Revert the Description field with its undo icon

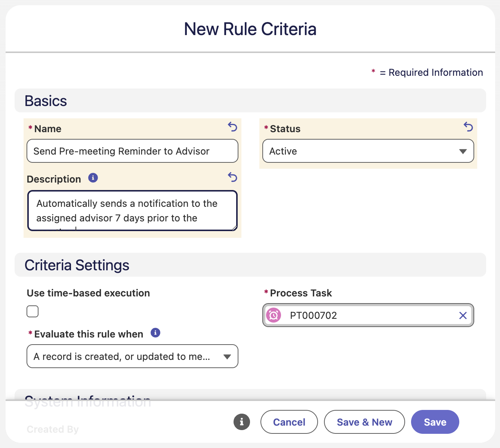[x=232, y=177]
